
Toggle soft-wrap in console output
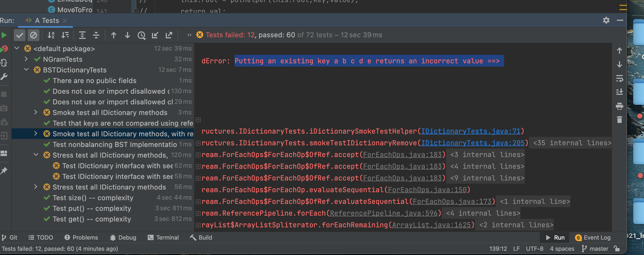(619, 79)
